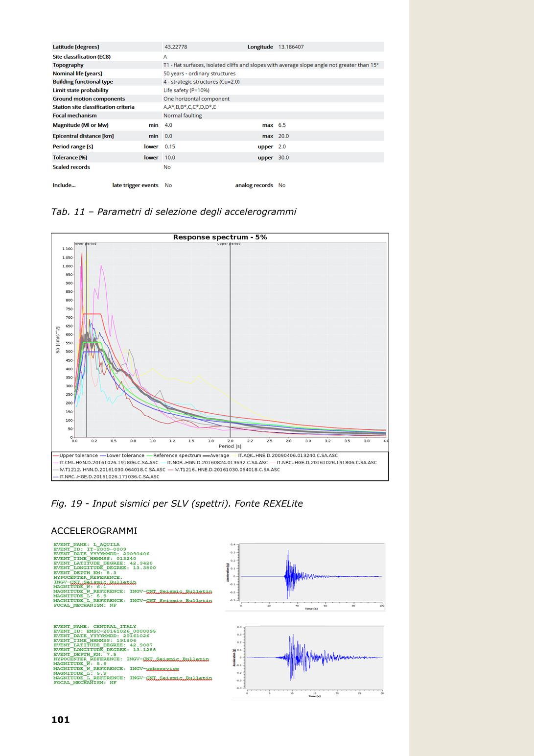Select the 'Normal faulting' value
534x756 pixels.
coord(183,116)
